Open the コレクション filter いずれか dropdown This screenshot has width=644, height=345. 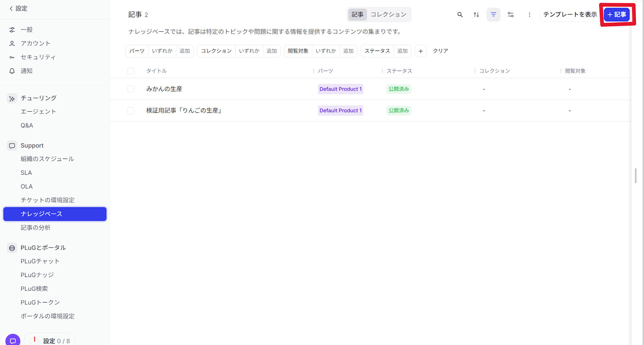(249, 51)
